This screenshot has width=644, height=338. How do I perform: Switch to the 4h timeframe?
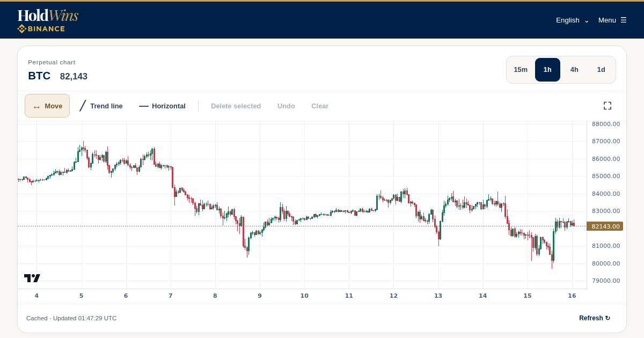(x=574, y=70)
